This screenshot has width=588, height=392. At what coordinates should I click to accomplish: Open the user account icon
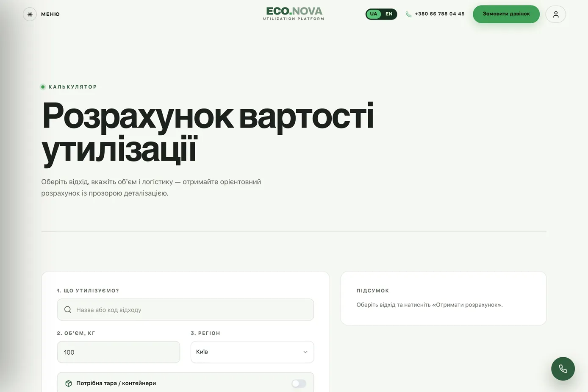pyautogui.click(x=556, y=14)
